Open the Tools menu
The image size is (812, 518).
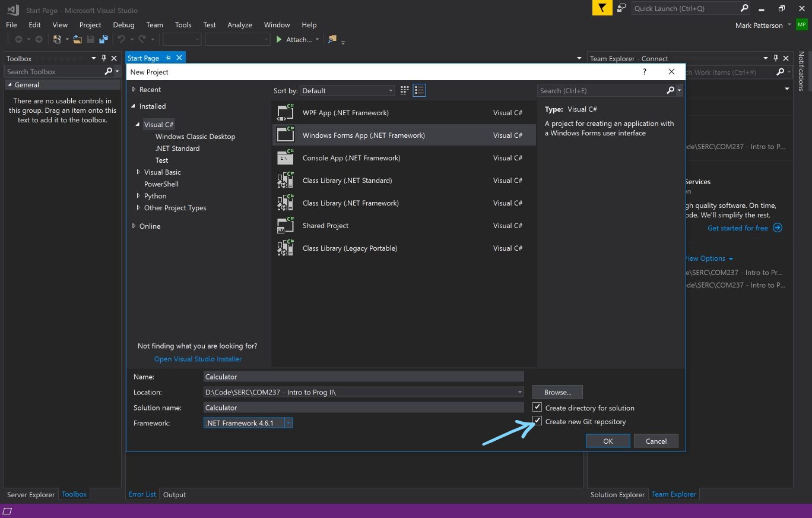point(183,25)
